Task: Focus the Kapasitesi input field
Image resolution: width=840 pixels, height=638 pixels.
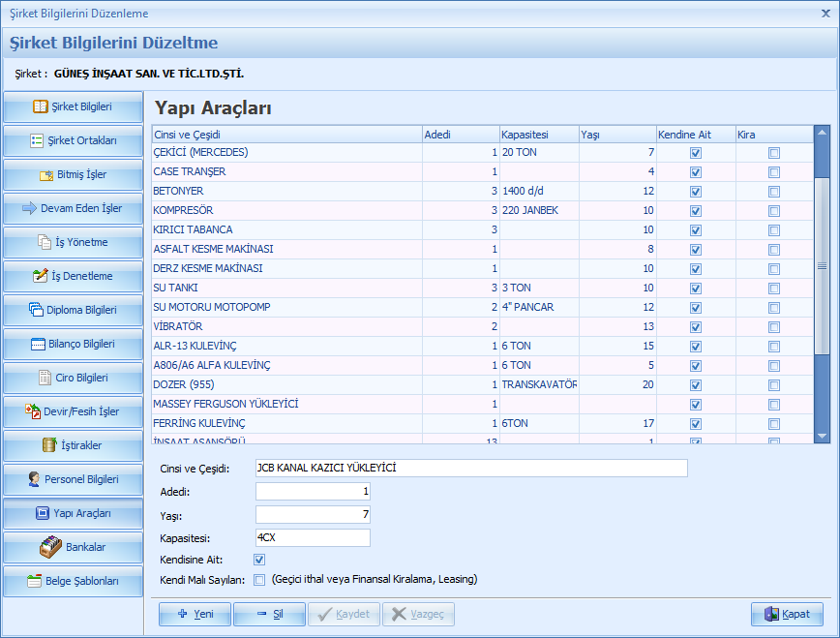Action: pos(313,537)
